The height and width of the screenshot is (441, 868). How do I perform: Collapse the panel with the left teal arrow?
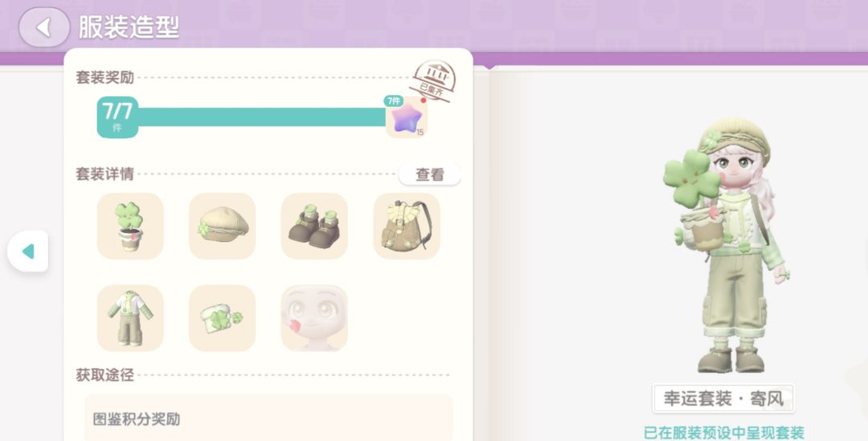[27, 251]
